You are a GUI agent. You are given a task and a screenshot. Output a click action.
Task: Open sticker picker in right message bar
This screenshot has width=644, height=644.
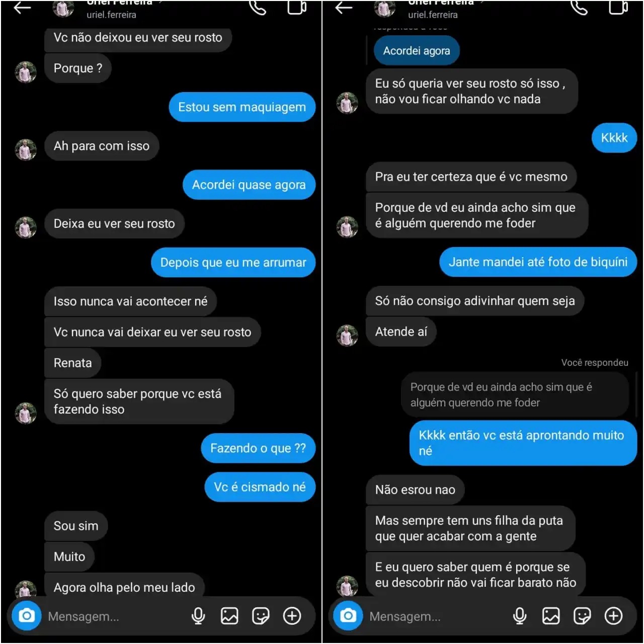[x=582, y=616]
